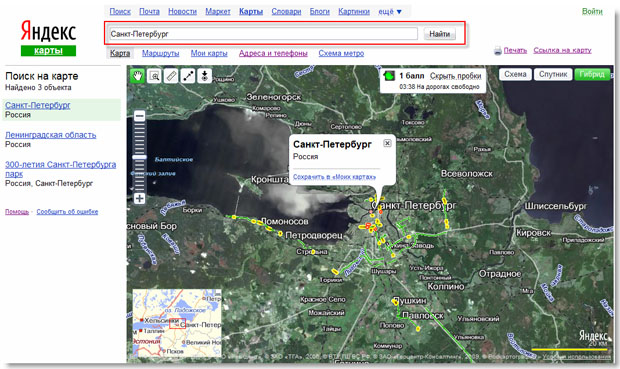Click Условия использования link on map
620x369 pixels.
(x=577, y=357)
